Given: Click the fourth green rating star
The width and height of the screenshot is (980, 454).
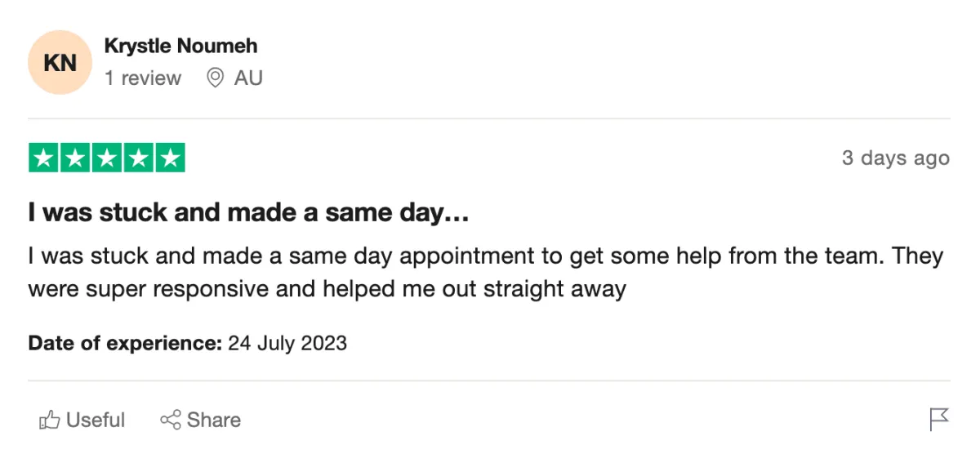Looking at the screenshot, I should click(x=138, y=158).
